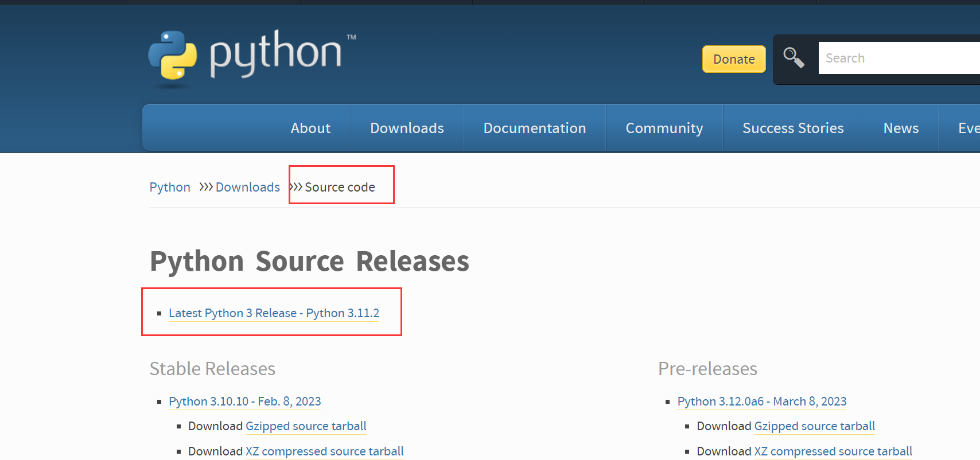The width and height of the screenshot is (980, 460).
Task: Click the Python breadcrumb link
Action: click(170, 187)
